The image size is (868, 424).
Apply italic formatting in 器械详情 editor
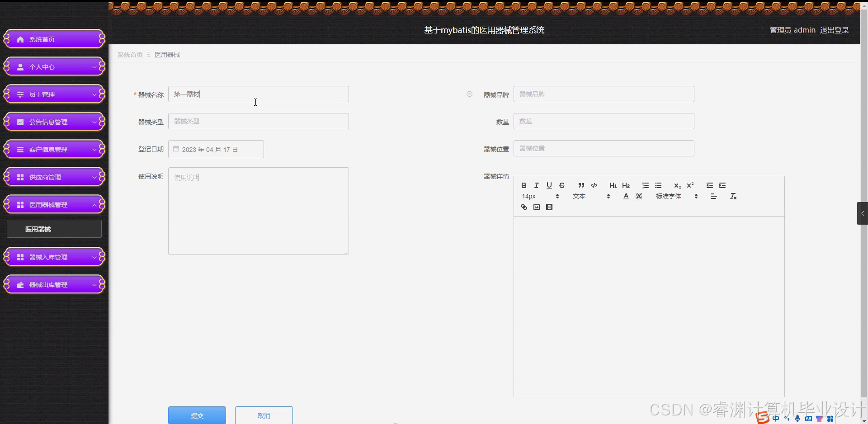click(x=536, y=185)
